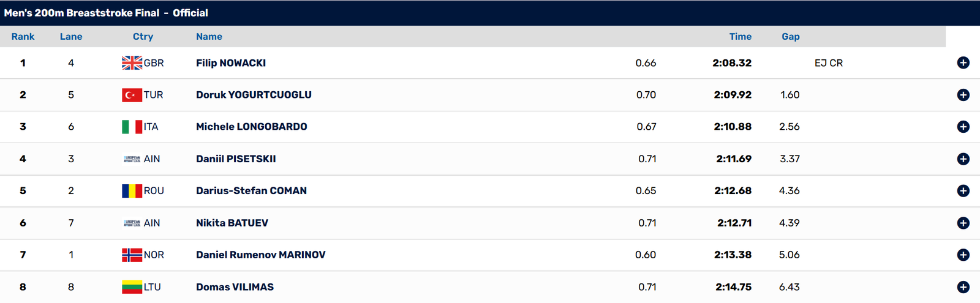The image size is (980, 303).
Task: Click European Aquatics logo beside Daniil PISETSKII
Action: coord(132,159)
